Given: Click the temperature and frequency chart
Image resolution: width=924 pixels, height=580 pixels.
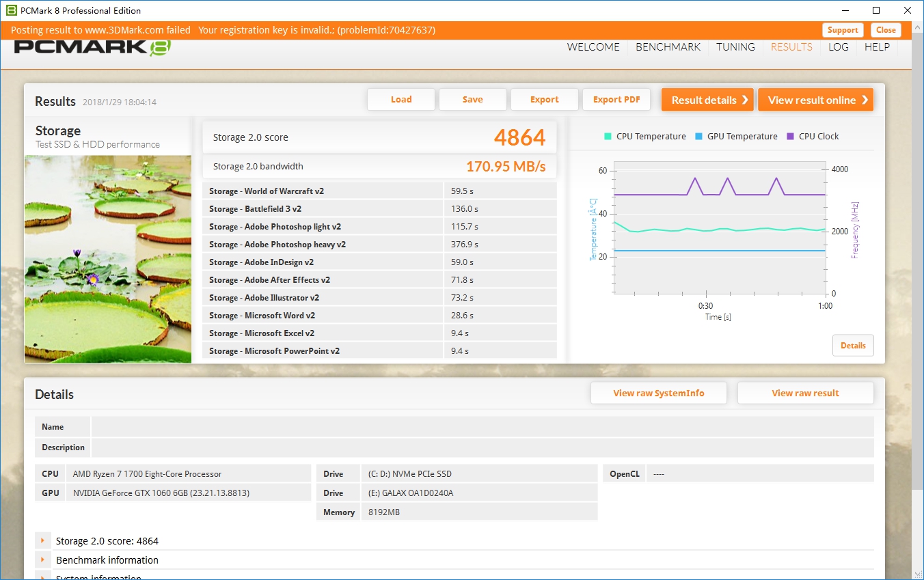Looking at the screenshot, I should point(720,228).
